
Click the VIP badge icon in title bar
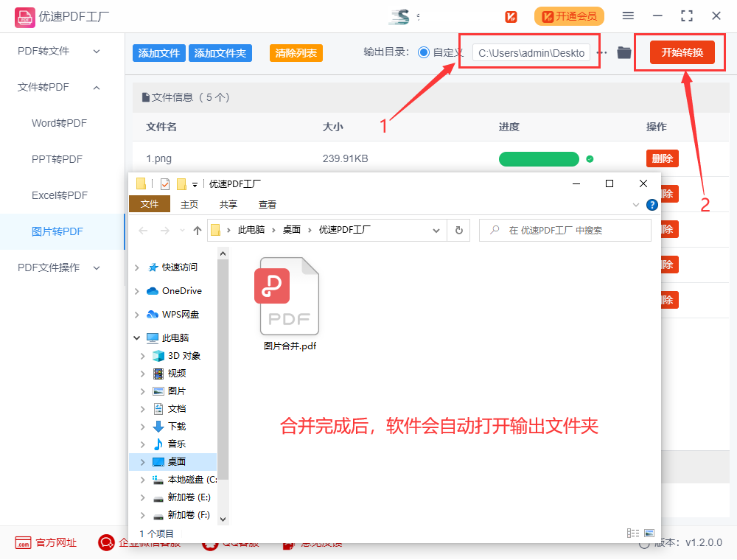pyautogui.click(x=511, y=17)
